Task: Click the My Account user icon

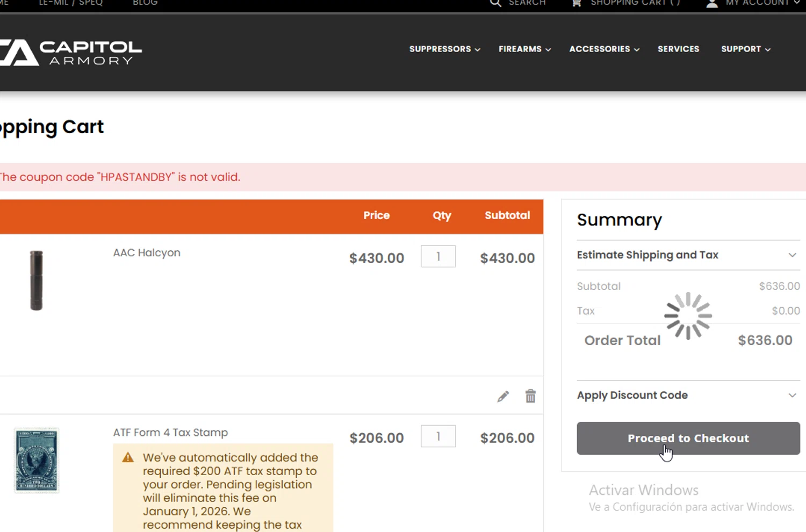Action: [712, 3]
